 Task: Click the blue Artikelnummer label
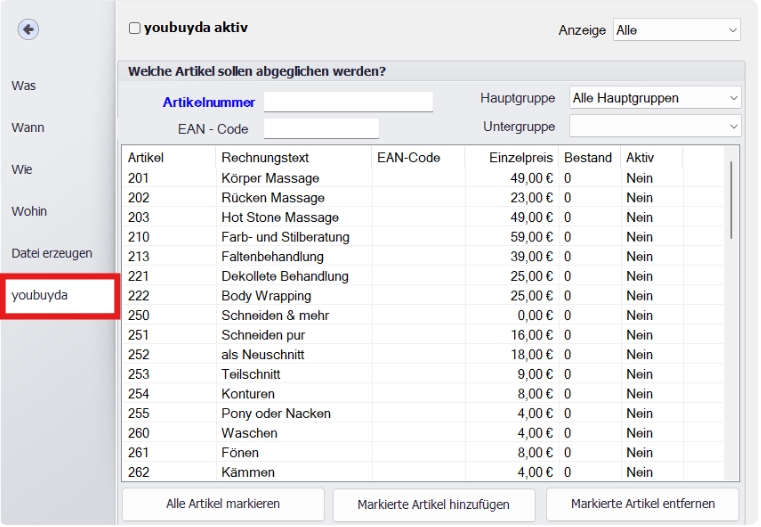[209, 102]
